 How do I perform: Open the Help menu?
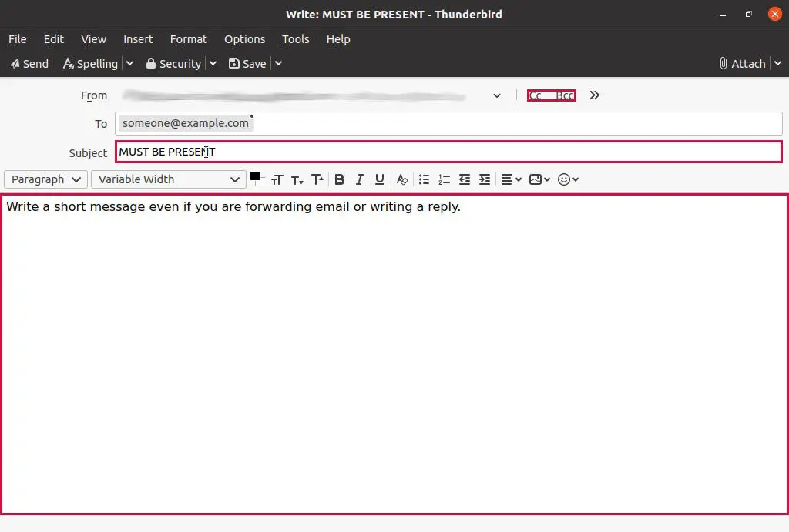(x=338, y=39)
